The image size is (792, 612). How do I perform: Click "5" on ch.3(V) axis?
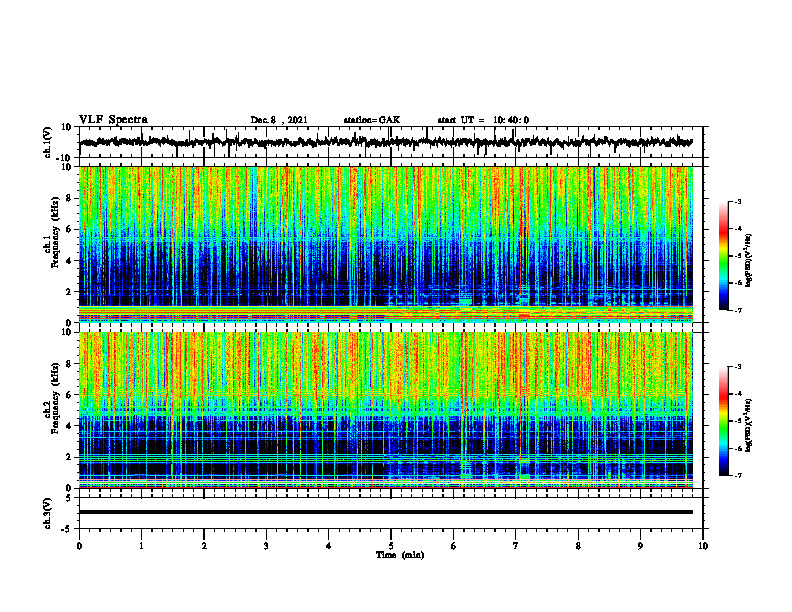pyautogui.click(x=70, y=498)
